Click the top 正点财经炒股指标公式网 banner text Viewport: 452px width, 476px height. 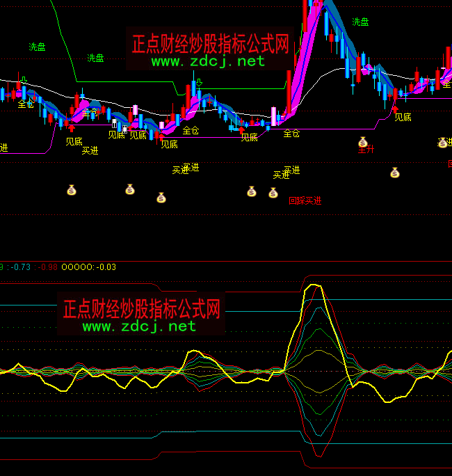click(210, 45)
